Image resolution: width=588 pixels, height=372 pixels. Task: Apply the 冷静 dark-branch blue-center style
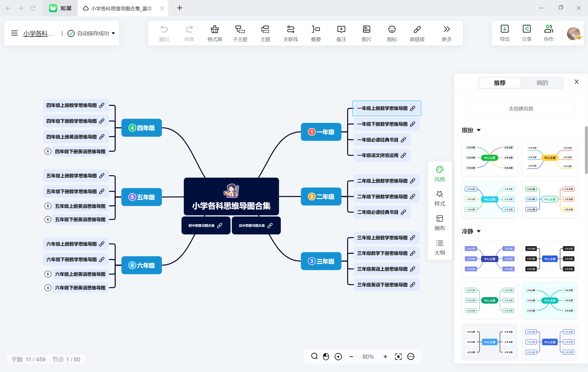click(x=550, y=259)
